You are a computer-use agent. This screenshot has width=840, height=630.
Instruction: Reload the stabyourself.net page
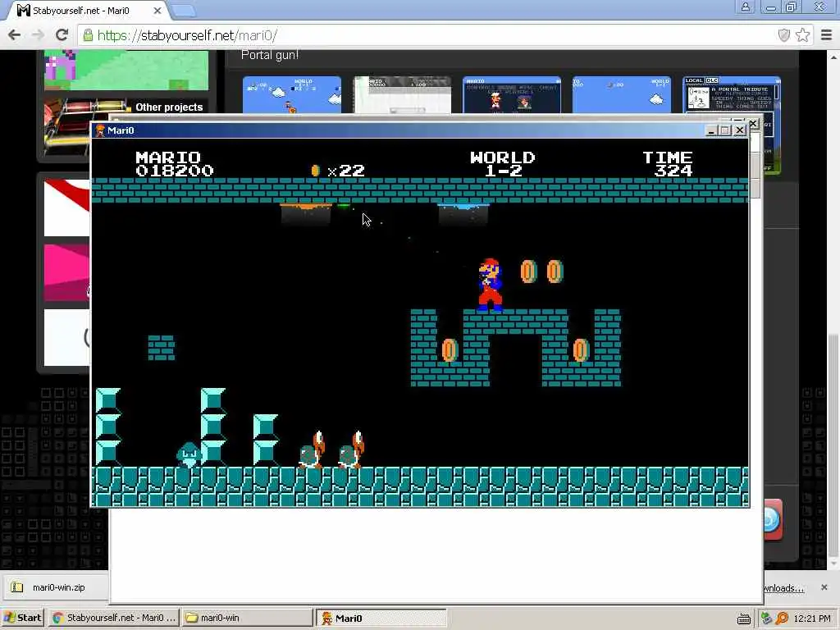62,35
